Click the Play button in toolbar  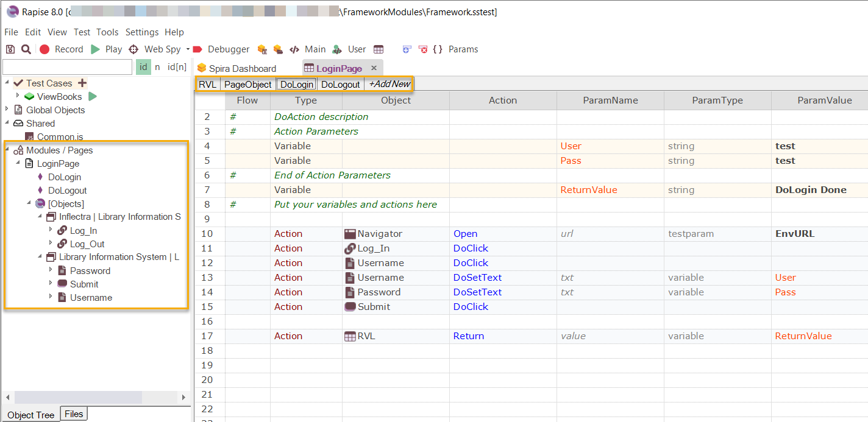click(x=106, y=49)
